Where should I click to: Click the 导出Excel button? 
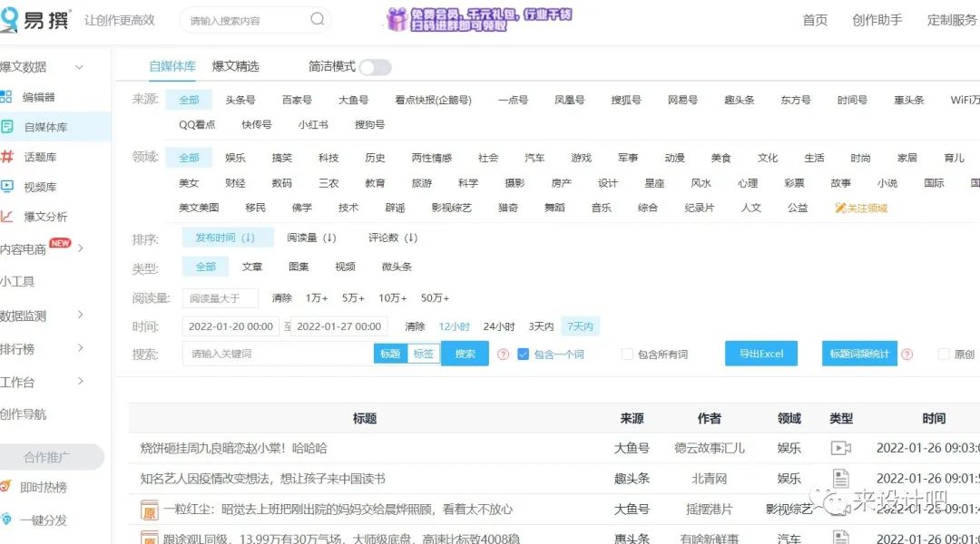[x=760, y=354]
